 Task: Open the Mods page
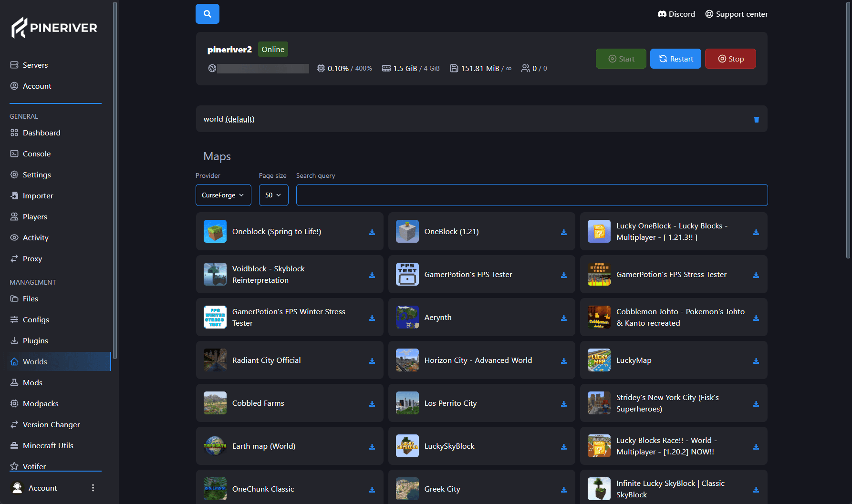click(26, 382)
